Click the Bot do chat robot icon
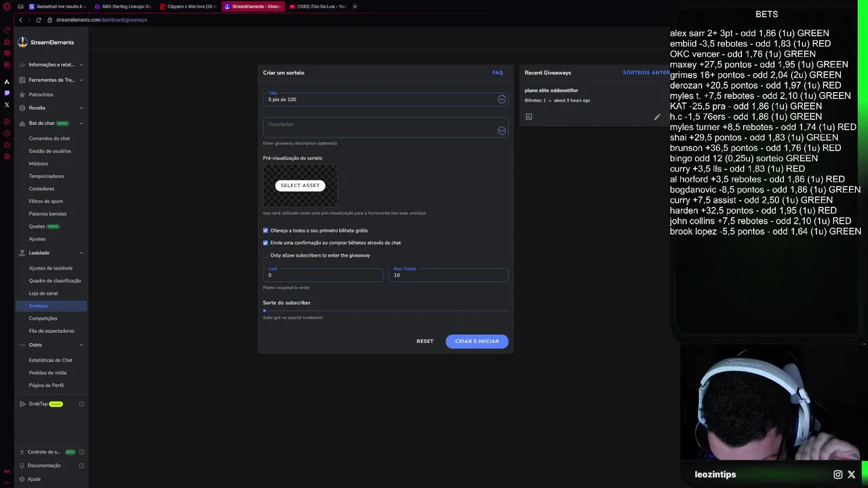The width and height of the screenshot is (868, 488). tap(22, 123)
